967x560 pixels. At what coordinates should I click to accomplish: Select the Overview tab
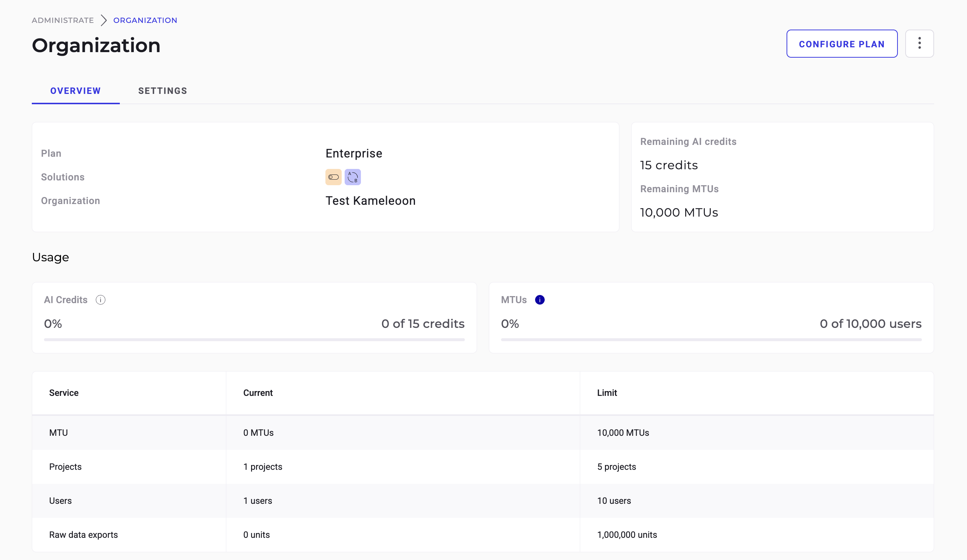tap(75, 91)
